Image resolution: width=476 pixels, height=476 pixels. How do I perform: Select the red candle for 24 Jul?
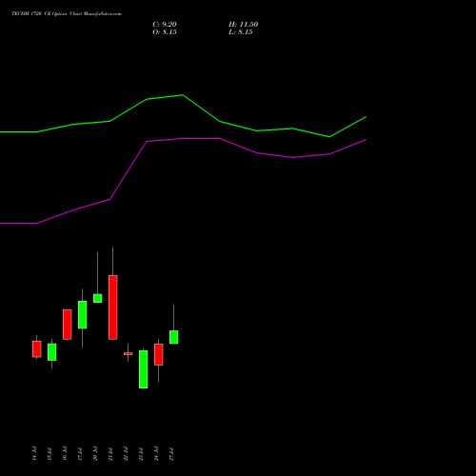pos(159,354)
